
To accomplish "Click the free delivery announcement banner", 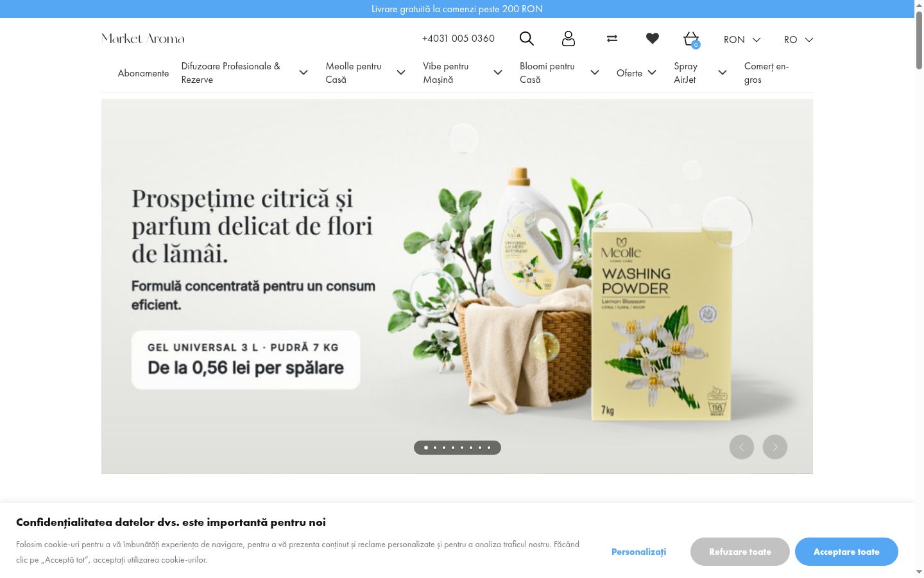I will click(457, 9).
